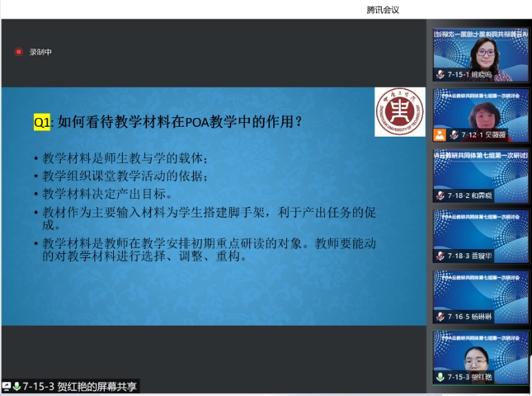Click the muted microphone icon for 7-16-5
532x396 pixels.
440,317
